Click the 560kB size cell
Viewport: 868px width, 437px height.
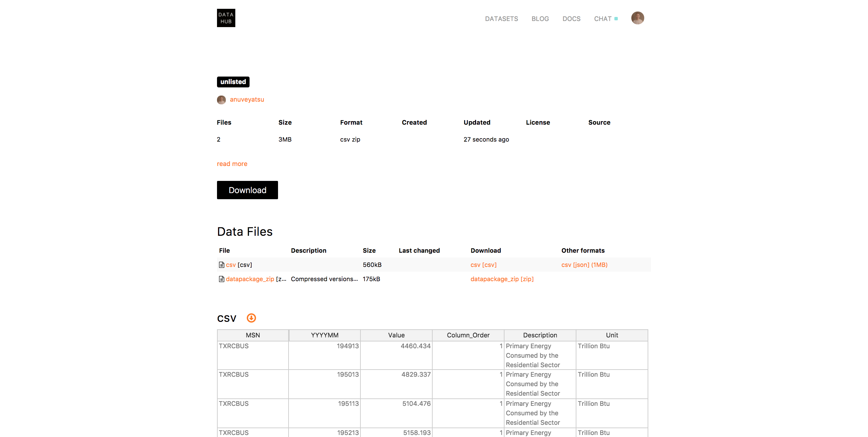[x=372, y=265]
